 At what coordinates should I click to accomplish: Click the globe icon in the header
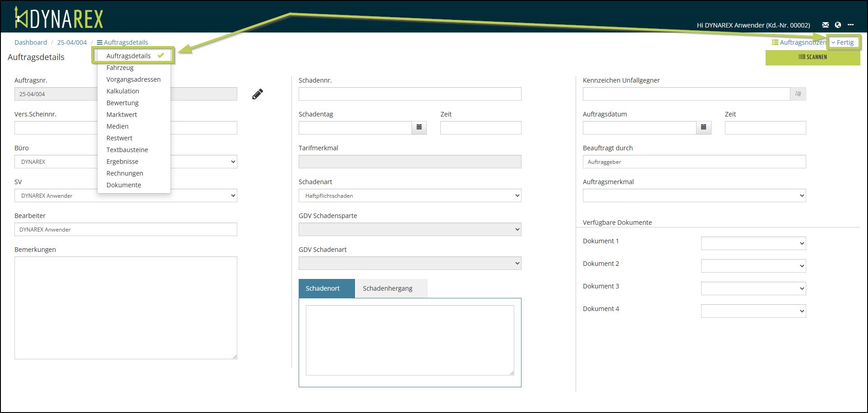point(838,25)
